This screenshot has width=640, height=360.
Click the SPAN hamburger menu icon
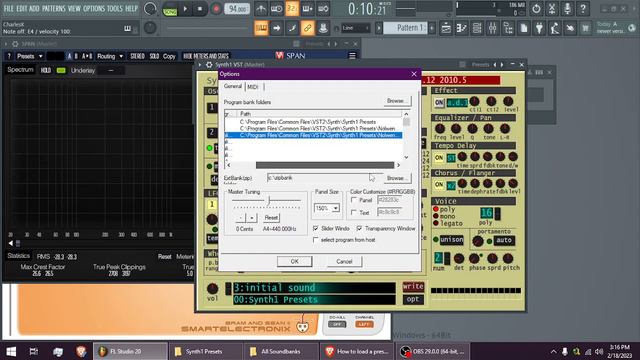pyautogui.click(x=352, y=56)
